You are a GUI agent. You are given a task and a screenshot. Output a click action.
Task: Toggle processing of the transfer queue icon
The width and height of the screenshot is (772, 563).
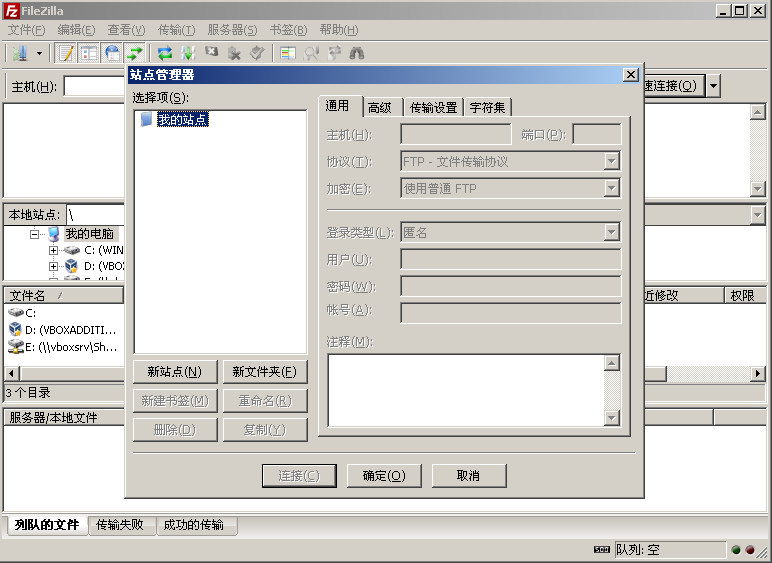point(188,53)
